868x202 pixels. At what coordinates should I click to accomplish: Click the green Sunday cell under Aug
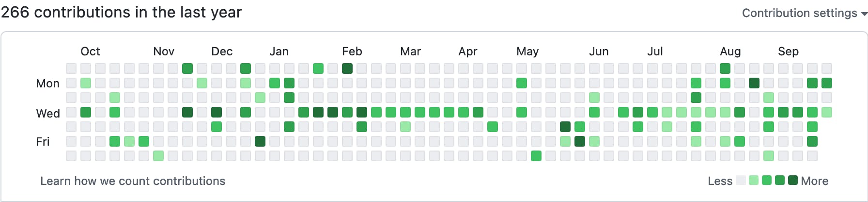(725, 68)
